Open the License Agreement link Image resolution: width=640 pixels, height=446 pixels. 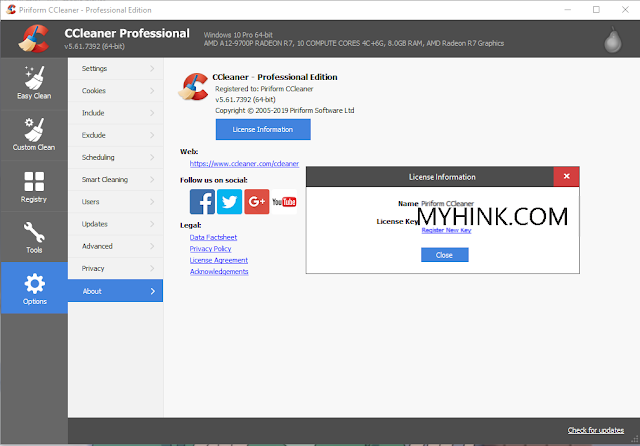(218, 260)
